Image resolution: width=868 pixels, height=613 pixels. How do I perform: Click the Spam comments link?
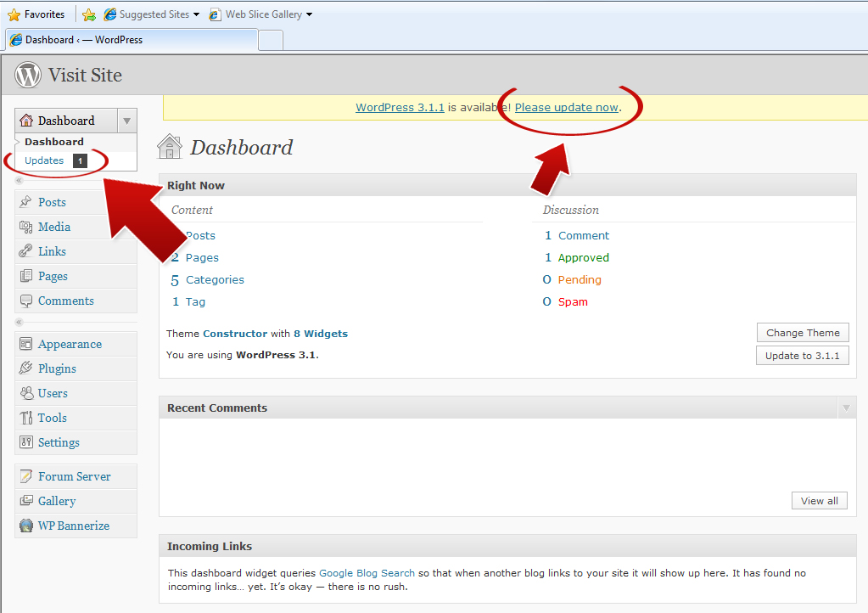pos(573,301)
